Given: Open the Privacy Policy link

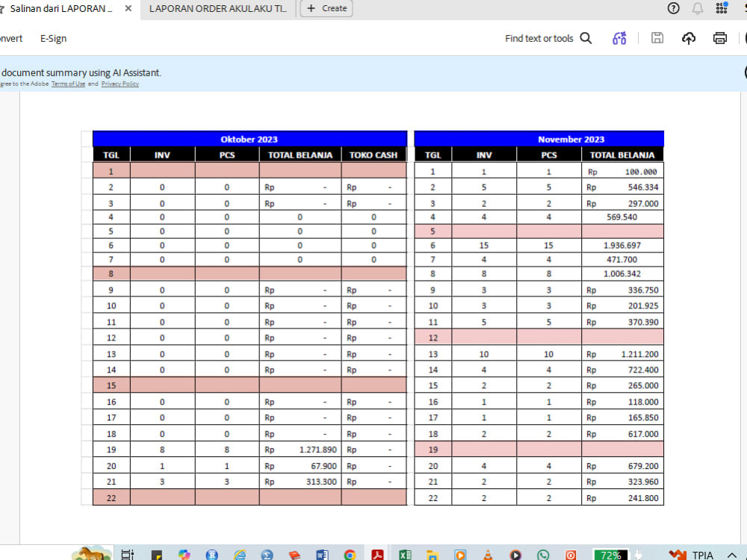Looking at the screenshot, I should pos(120,84).
